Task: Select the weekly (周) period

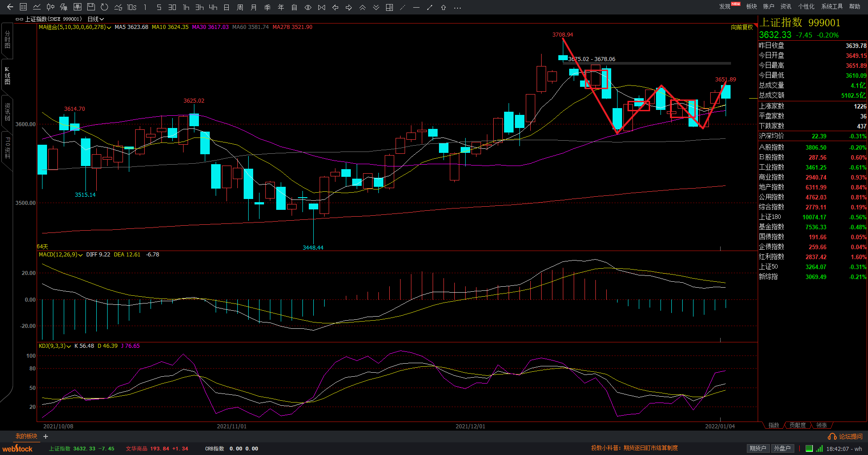Action: tap(240, 7)
